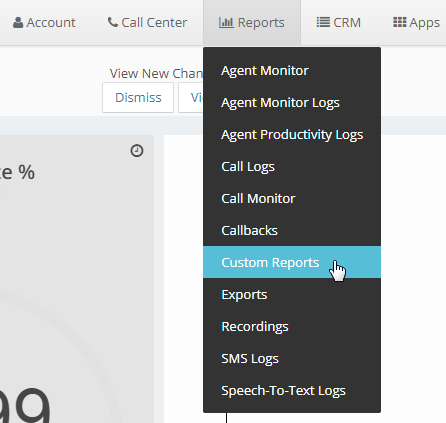Viewport: 446px width, 423px height.
Task: Select Agent Monitor from Reports dropdown
Action: pos(292,71)
